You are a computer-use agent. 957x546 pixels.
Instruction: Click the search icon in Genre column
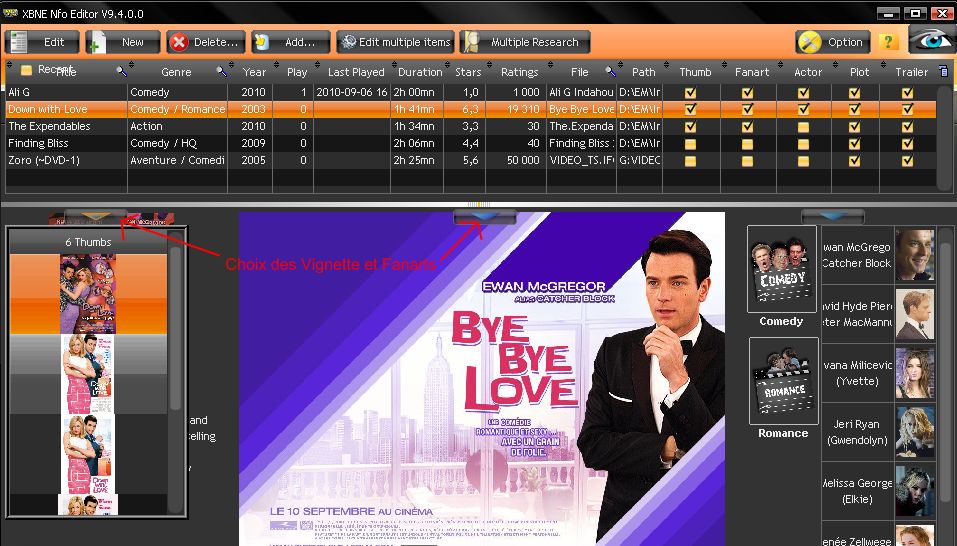tap(222, 71)
